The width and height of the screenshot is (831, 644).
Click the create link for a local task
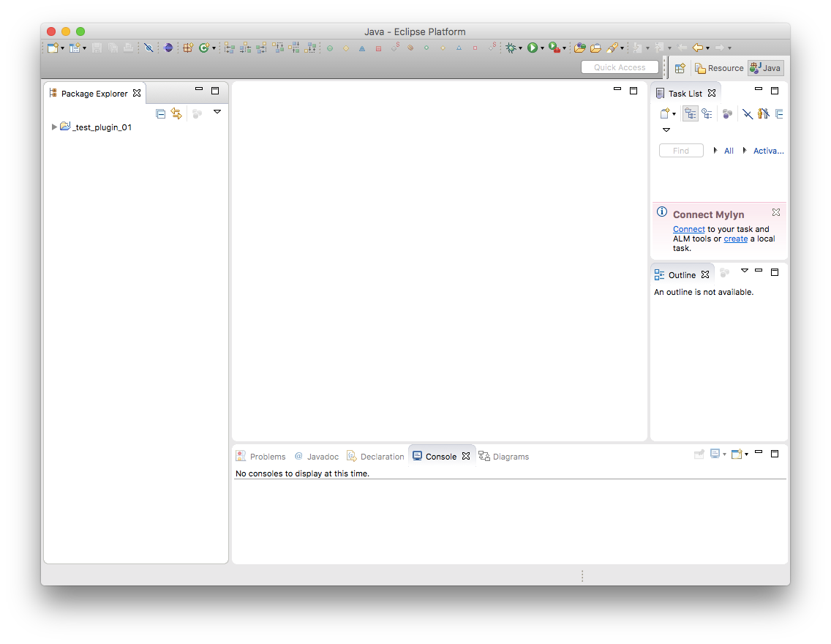coord(735,239)
